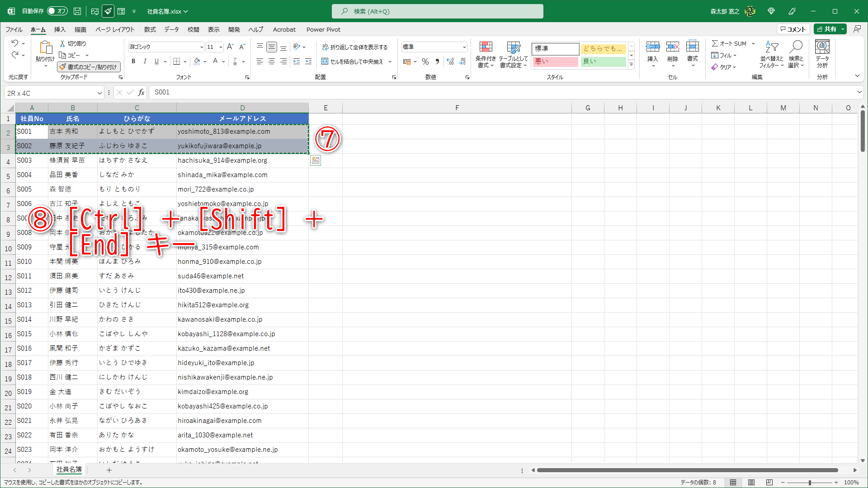Click the paste options smart tag
Viewport: 868px width, 488px height.
point(316,160)
